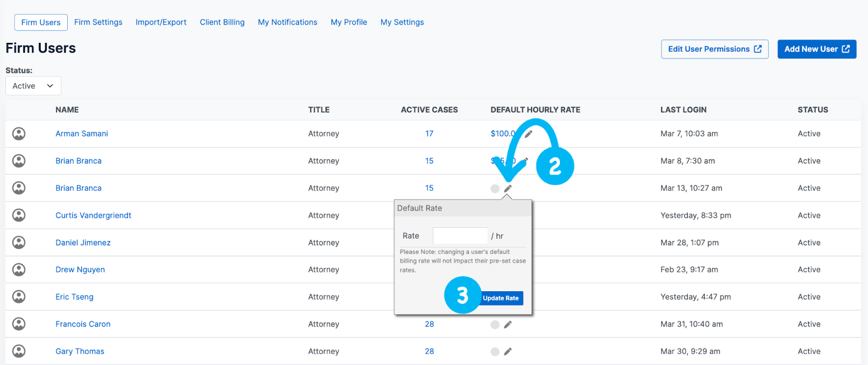The width and height of the screenshot is (868, 365).
Task: Click the LAST LOGIN column header
Action: (684, 110)
